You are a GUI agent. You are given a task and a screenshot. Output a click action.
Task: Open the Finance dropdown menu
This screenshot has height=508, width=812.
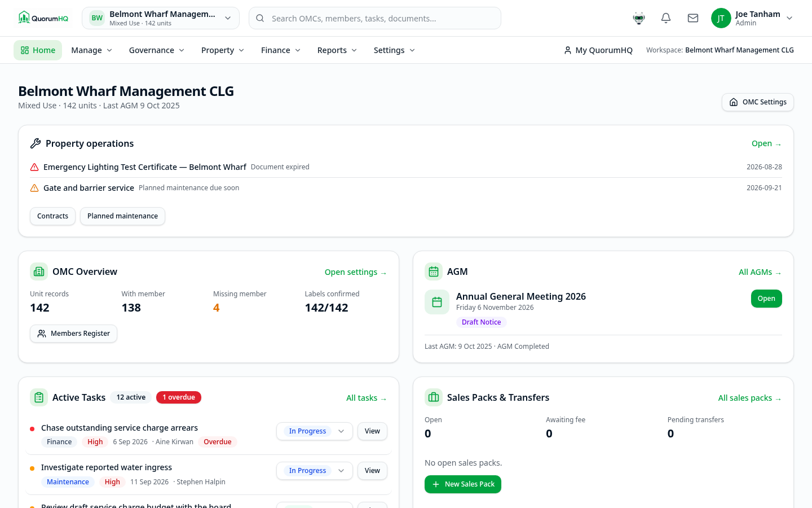pyautogui.click(x=281, y=50)
